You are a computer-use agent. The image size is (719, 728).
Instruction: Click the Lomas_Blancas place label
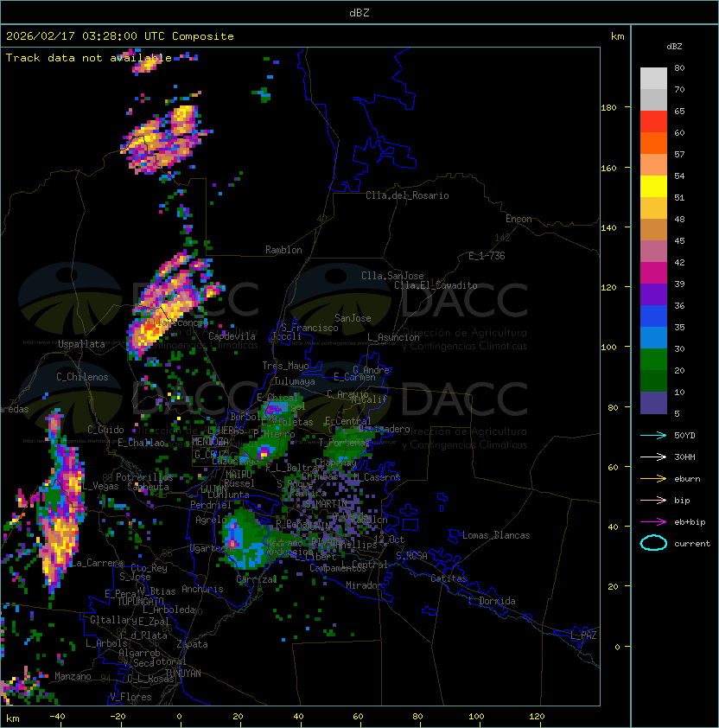pos(496,535)
